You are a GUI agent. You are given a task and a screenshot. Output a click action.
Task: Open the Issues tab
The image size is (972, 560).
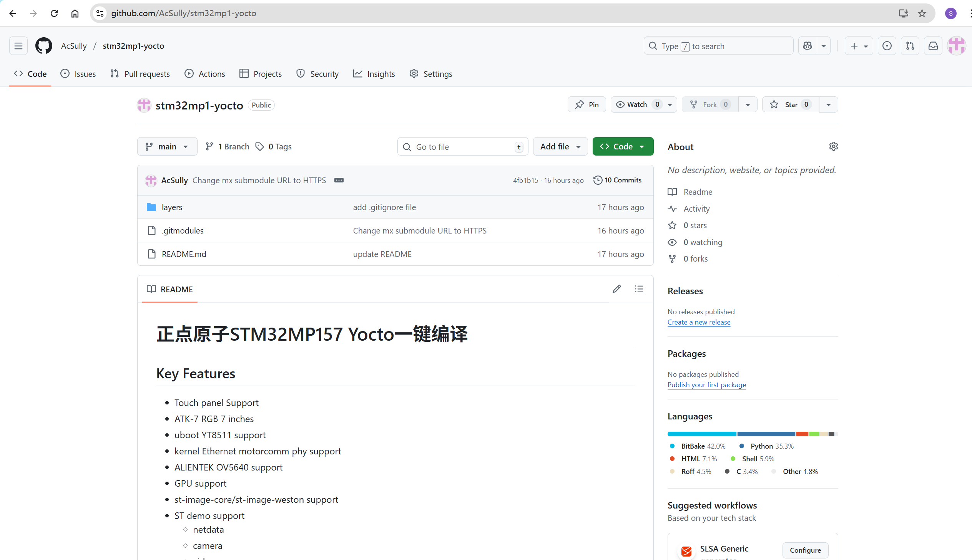point(78,74)
